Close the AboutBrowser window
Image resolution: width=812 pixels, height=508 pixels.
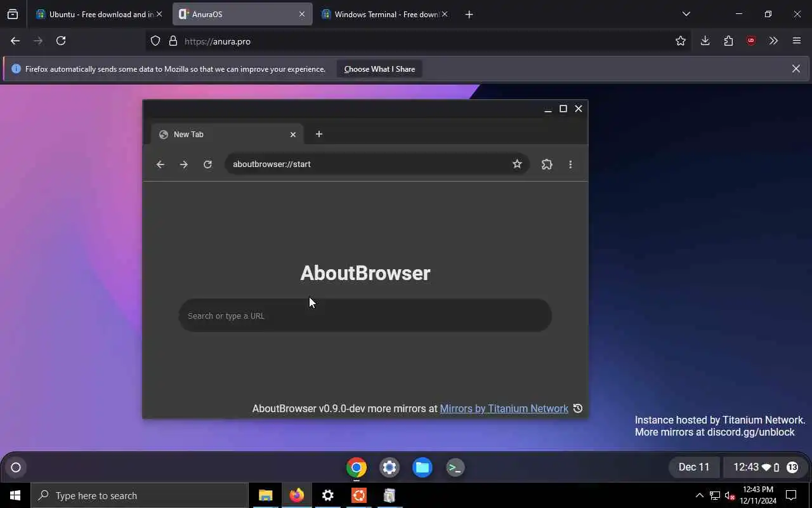579,109
